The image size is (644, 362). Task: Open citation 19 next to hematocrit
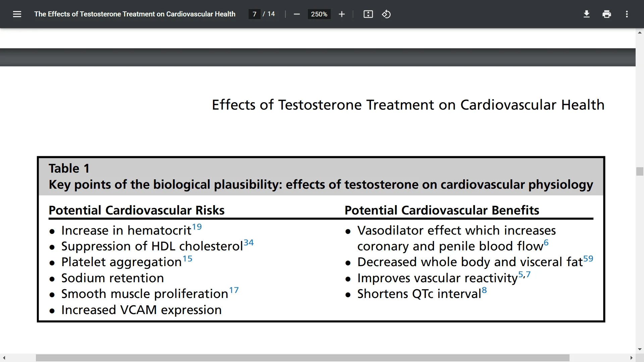click(x=197, y=227)
